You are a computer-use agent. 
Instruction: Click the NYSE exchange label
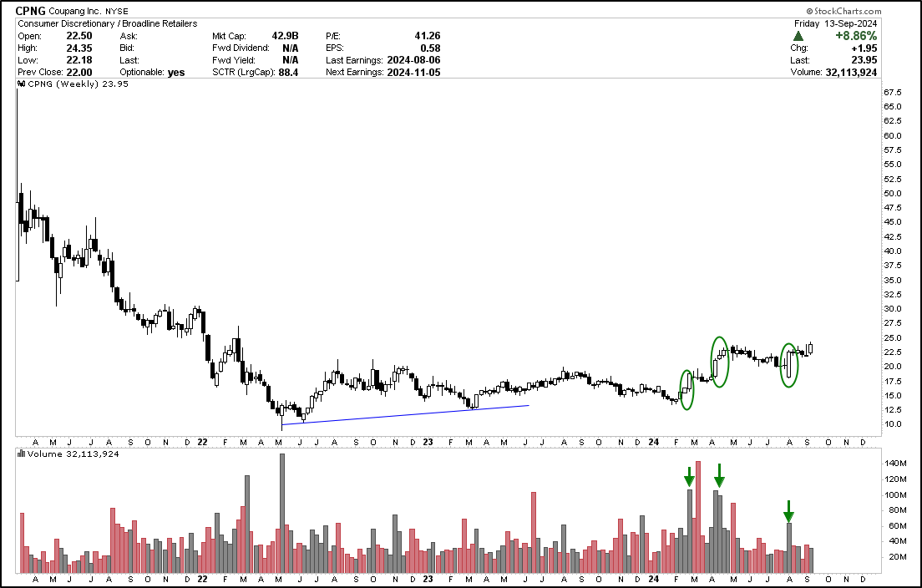tap(116, 11)
